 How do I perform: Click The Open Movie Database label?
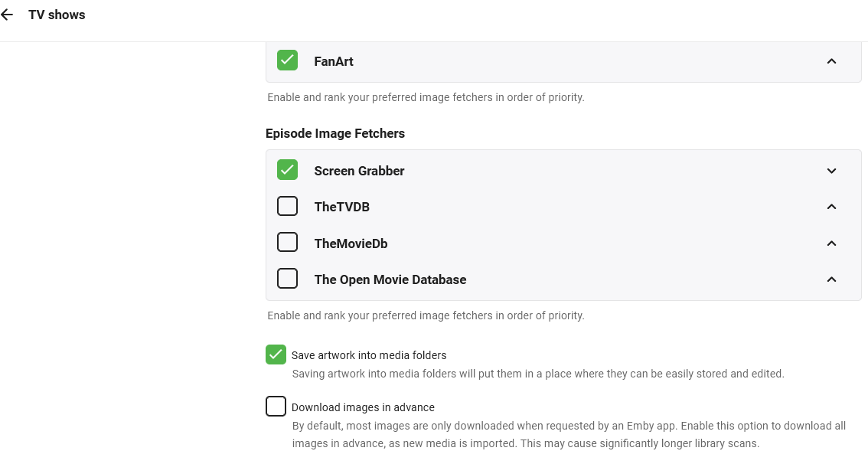point(390,279)
